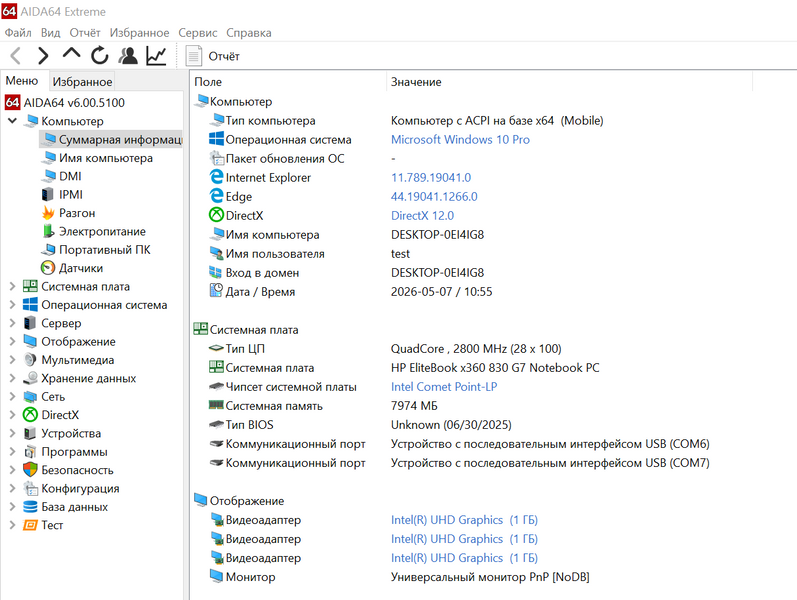
Task: Expand the Системная плата tree node
Action: point(12,287)
